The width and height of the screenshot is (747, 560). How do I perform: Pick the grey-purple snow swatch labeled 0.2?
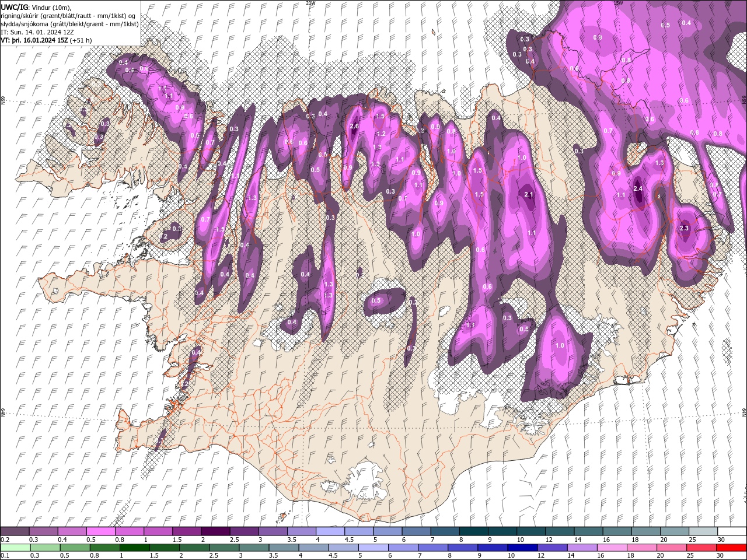tap(15, 531)
